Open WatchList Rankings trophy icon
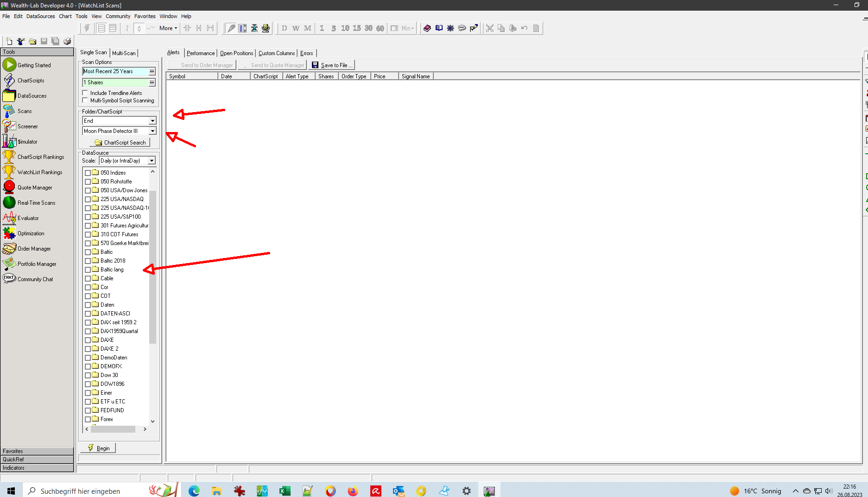This screenshot has height=497, width=868. point(9,172)
